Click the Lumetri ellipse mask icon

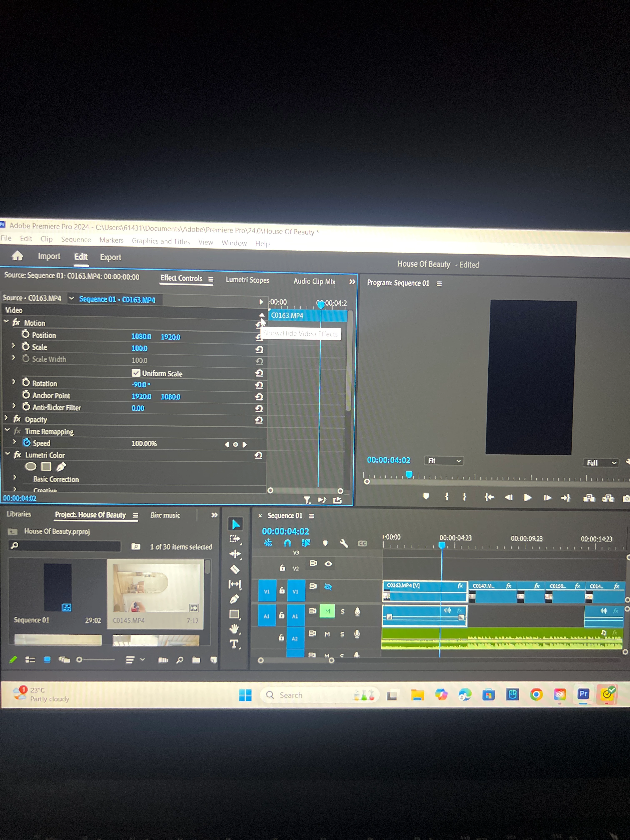point(31,466)
